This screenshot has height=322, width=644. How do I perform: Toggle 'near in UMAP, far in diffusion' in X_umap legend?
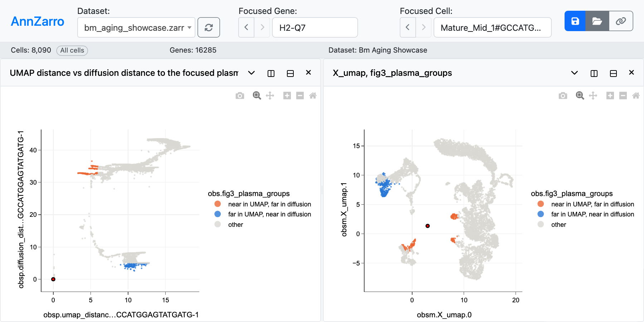[x=586, y=204]
